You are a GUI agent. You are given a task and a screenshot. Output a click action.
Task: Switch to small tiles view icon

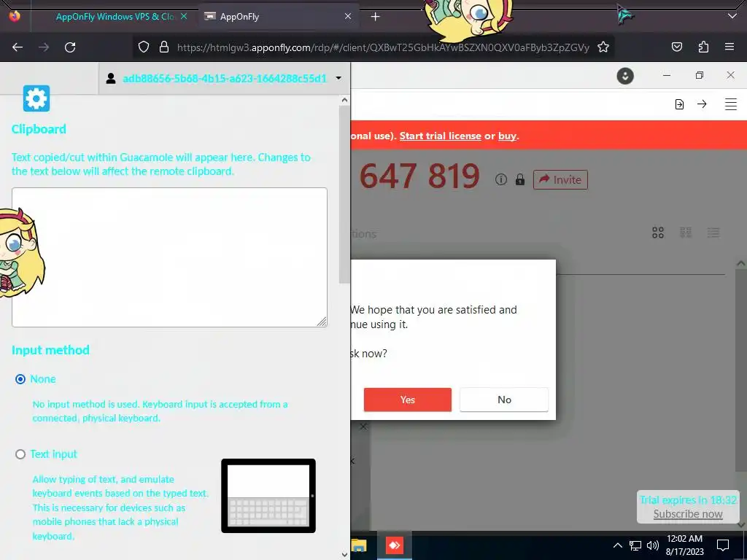[x=686, y=233]
